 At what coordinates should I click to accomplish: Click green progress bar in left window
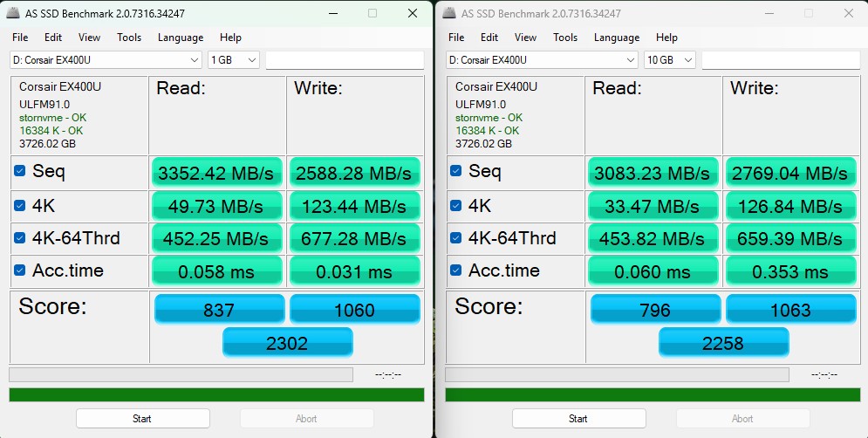pyautogui.click(x=216, y=394)
